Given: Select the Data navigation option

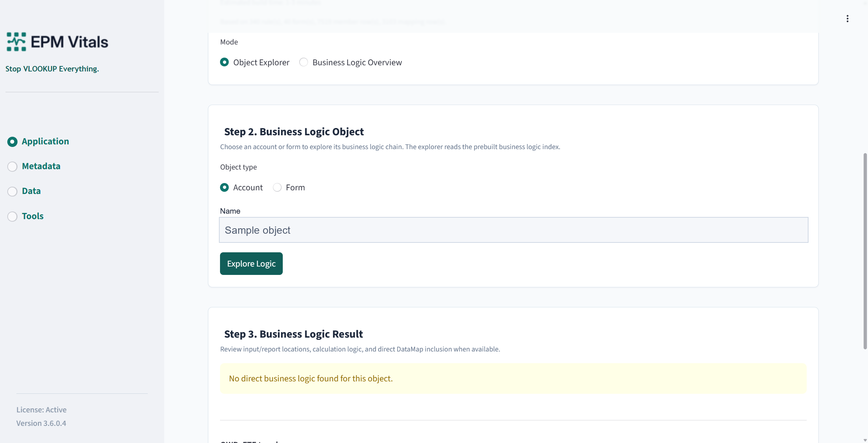Looking at the screenshot, I should (x=24, y=191).
